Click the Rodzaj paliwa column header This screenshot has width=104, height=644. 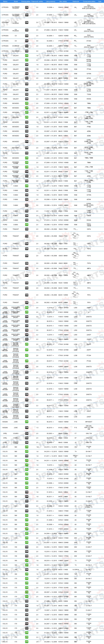(26, 1)
